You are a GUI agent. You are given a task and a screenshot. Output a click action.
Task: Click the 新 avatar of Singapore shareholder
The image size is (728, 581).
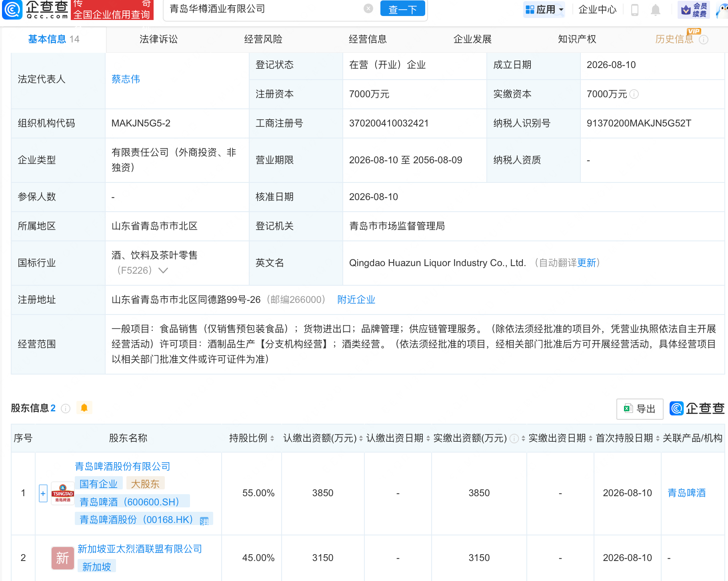(63, 558)
